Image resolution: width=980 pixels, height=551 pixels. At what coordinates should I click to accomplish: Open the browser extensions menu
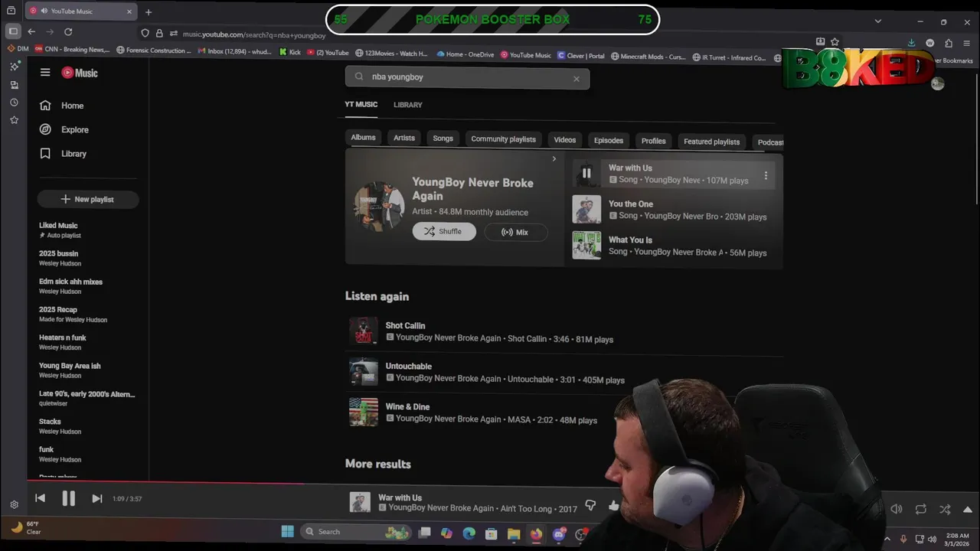pyautogui.click(x=949, y=43)
